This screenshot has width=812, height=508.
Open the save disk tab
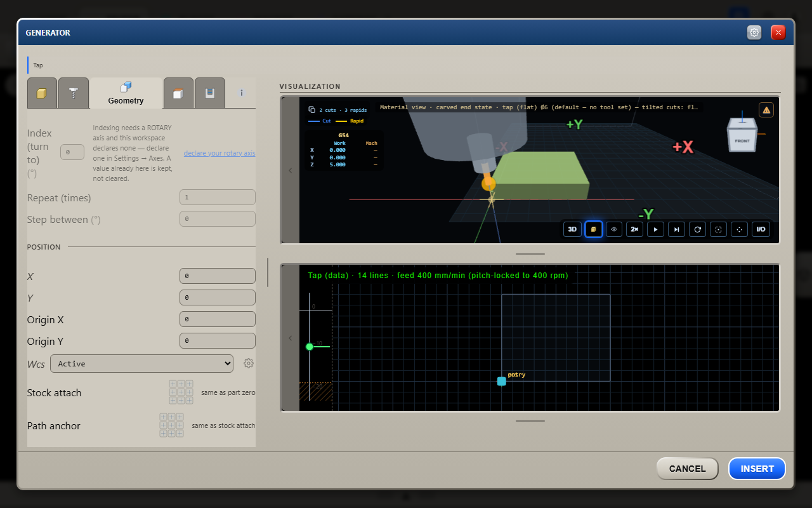(209, 93)
